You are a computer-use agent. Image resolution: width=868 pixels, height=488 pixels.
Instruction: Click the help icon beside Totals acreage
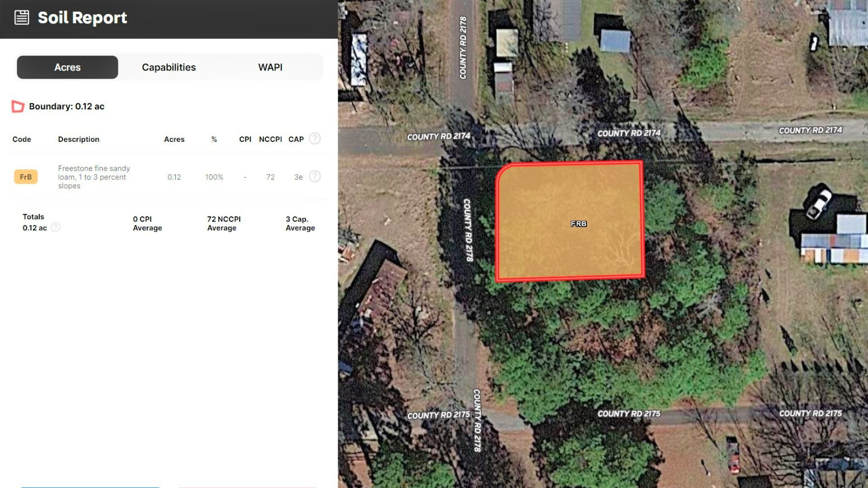(x=56, y=227)
